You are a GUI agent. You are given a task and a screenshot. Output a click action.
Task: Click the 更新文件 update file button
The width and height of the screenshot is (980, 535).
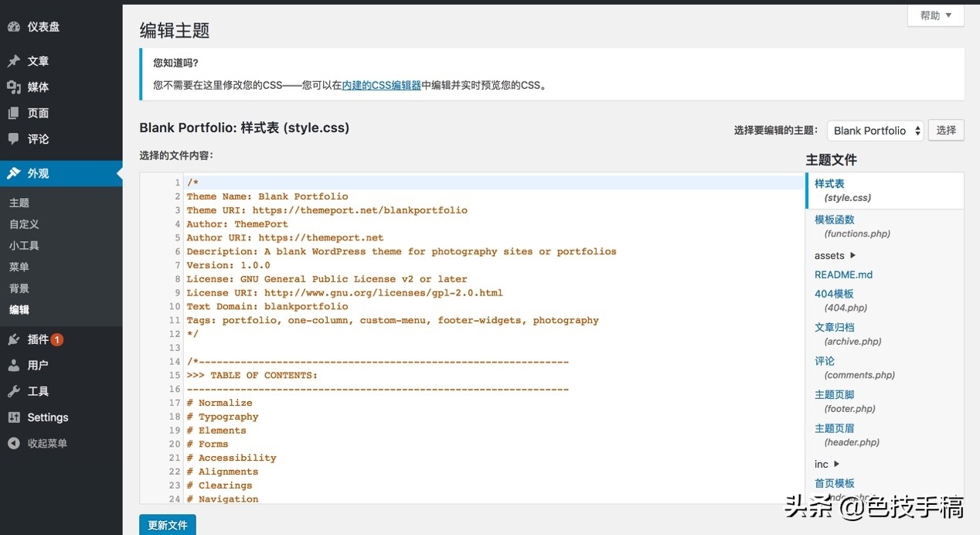coord(168,525)
